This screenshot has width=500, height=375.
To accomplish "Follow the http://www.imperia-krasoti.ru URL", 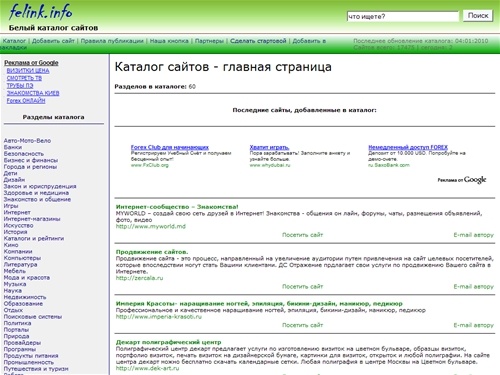I will (159, 317).
